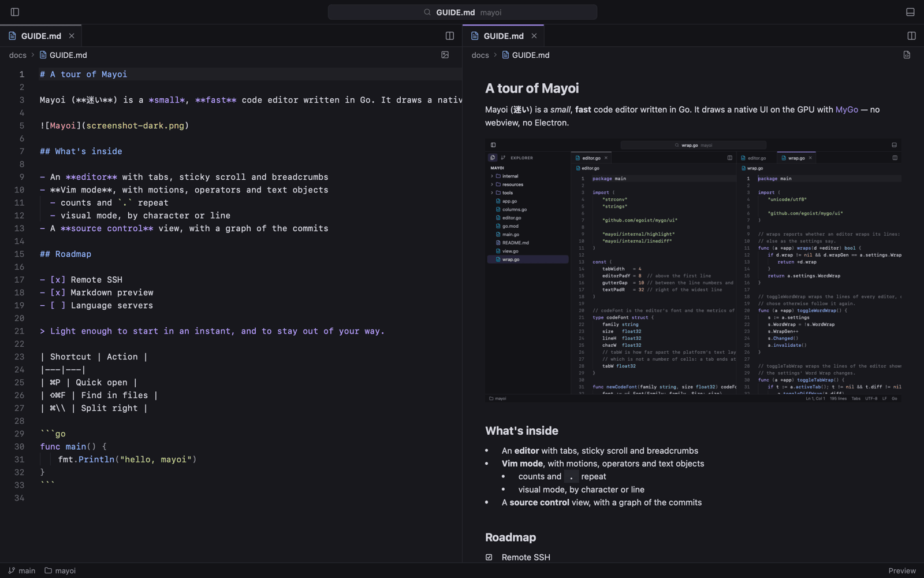Screen dimensions: 924x578
Task: Click the Preview status bar entry
Action: tap(902, 570)
